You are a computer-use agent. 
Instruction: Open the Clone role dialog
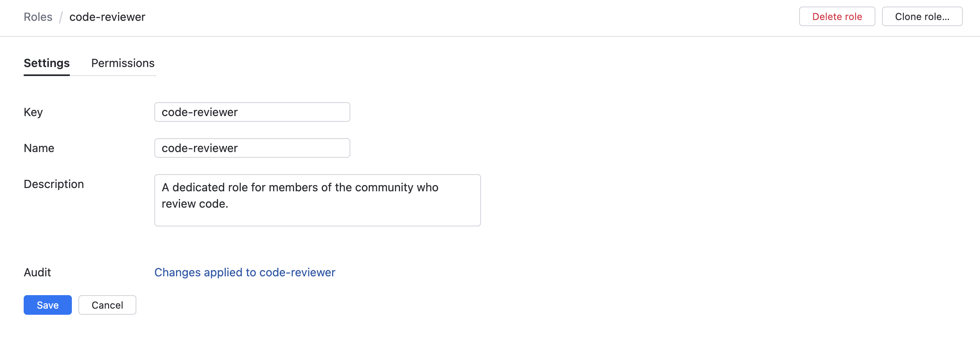pos(922,17)
